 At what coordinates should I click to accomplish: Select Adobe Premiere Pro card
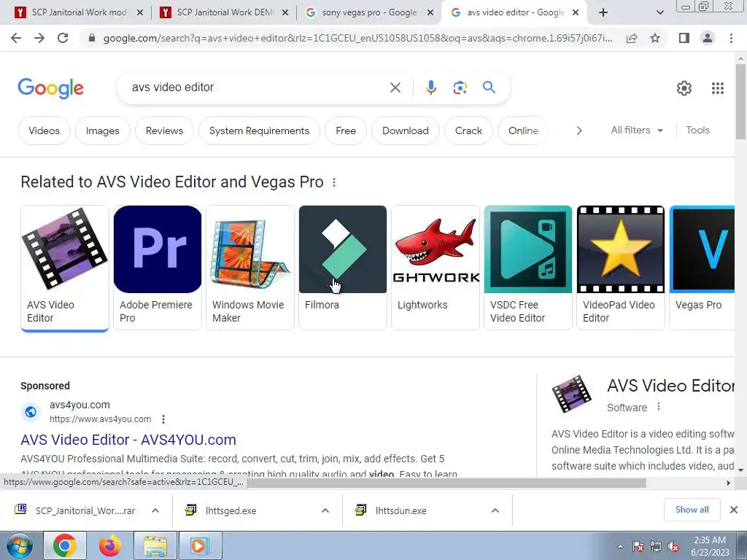pyautogui.click(x=158, y=267)
